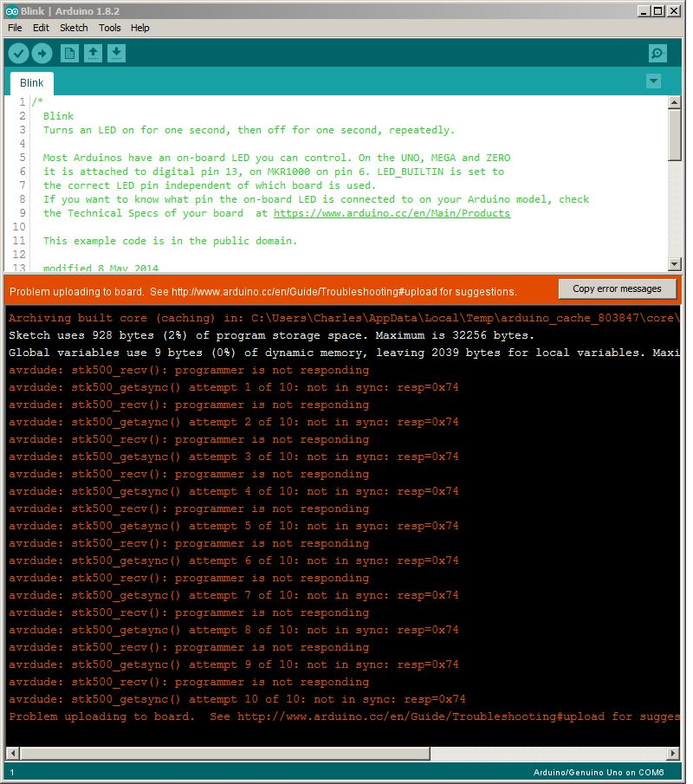Screen dimensions: 693x784
Task: Expand the tab options dropdown arrow
Action: click(x=653, y=81)
